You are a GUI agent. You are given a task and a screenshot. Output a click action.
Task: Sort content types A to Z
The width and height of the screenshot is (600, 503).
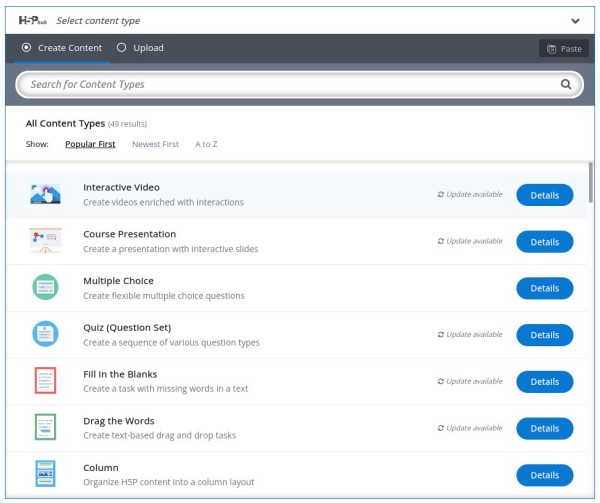[206, 144]
